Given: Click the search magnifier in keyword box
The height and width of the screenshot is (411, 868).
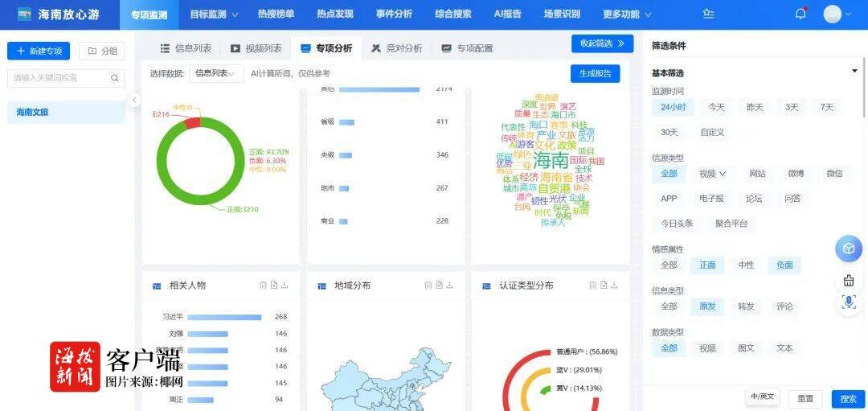Looking at the screenshot, I should (115, 78).
